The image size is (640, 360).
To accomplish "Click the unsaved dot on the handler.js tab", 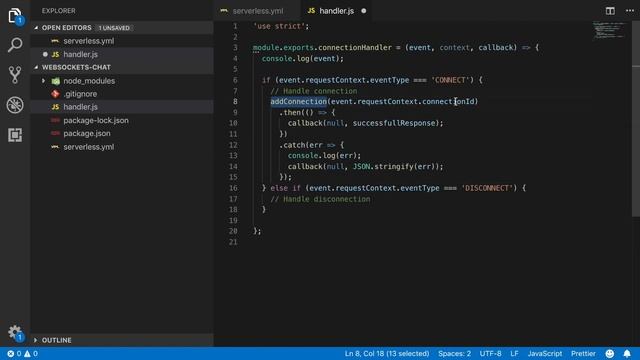I will pos(364,11).
